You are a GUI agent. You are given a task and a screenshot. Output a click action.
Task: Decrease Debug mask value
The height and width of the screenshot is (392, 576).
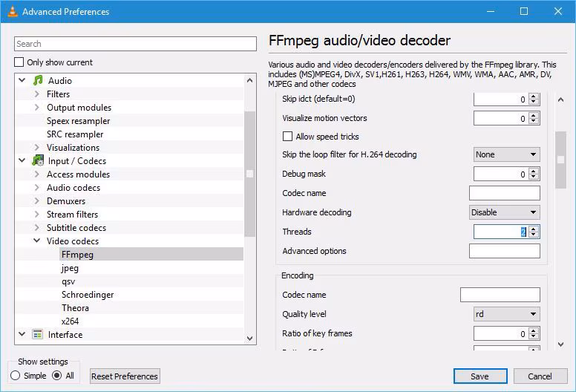coord(534,177)
